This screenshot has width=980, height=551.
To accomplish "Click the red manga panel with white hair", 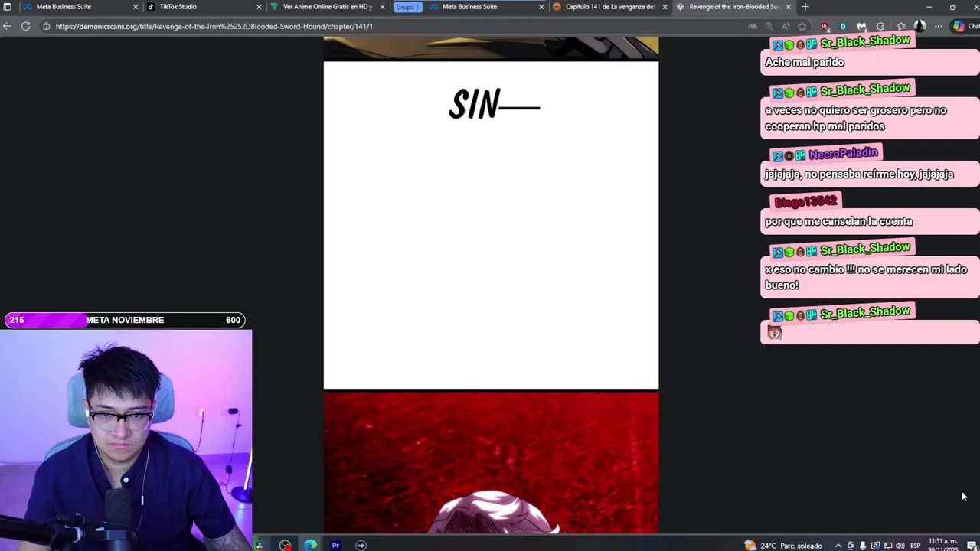I will [x=491, y=463].
